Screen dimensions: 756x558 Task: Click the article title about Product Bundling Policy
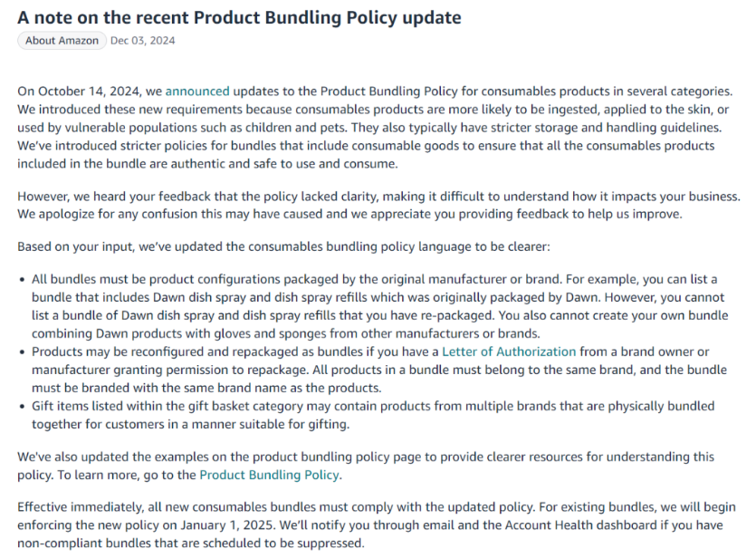pos(239,17)
